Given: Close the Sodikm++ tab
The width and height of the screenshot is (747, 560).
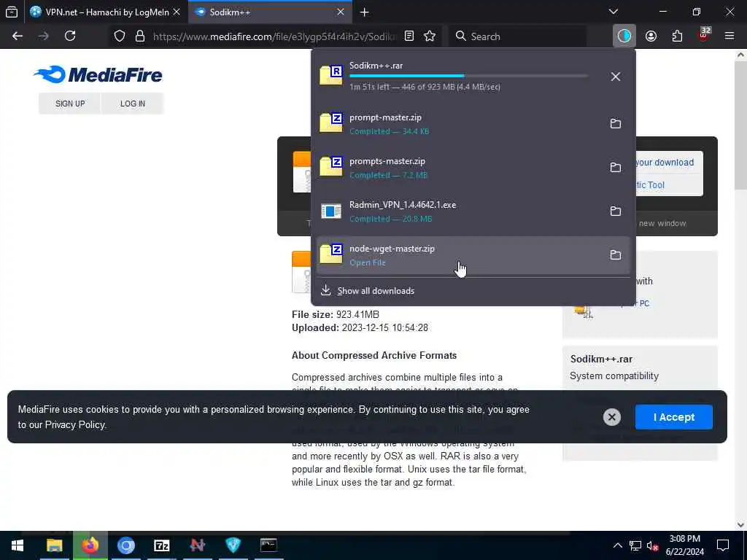Looking at the screenshot, I should (x=341, y=12).
